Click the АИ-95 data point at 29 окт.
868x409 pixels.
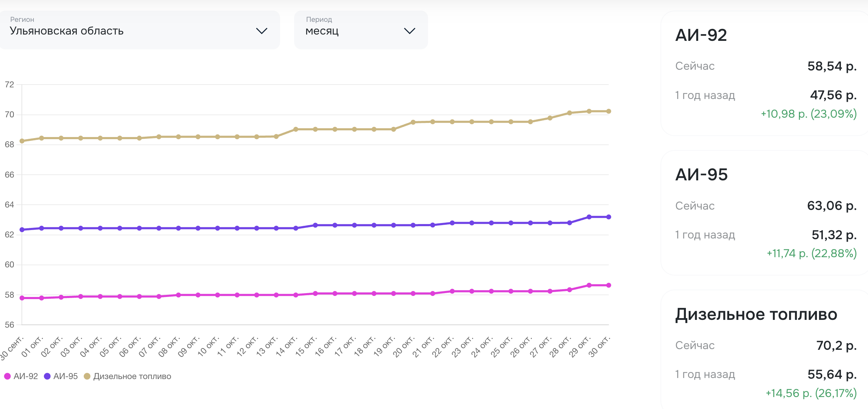click(589, 217)
